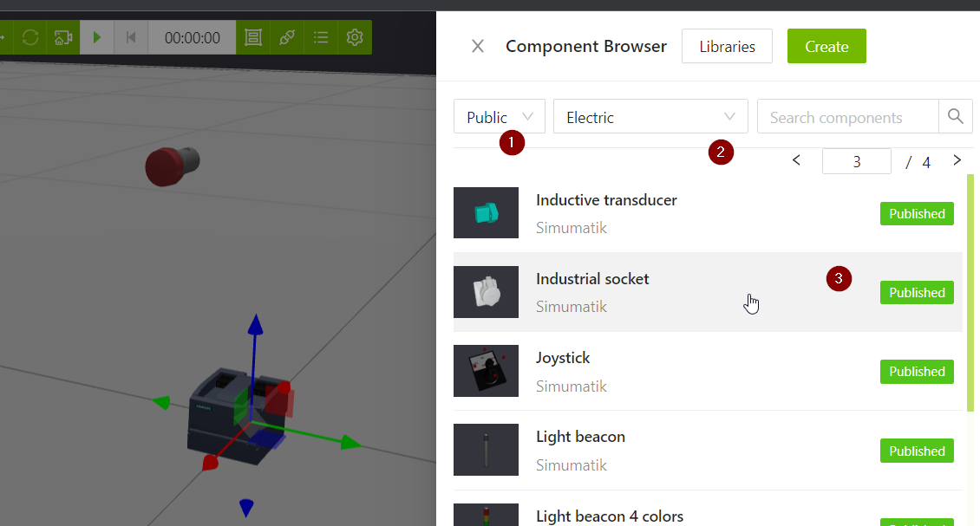Click Published badge for Joystick
This screenshot has height=526, width=980.
pos(917,372)
